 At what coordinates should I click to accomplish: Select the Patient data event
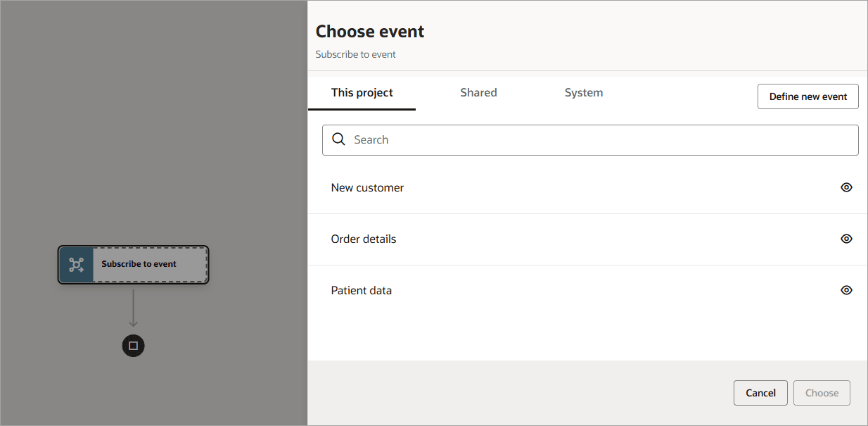[x=362, y=291]
